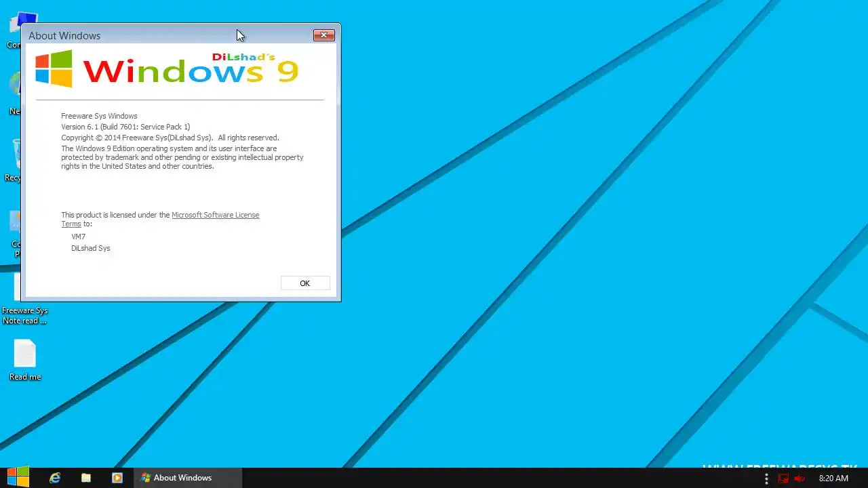
Task: Show hidden tray icons via three dots
Action: (766, 479)
